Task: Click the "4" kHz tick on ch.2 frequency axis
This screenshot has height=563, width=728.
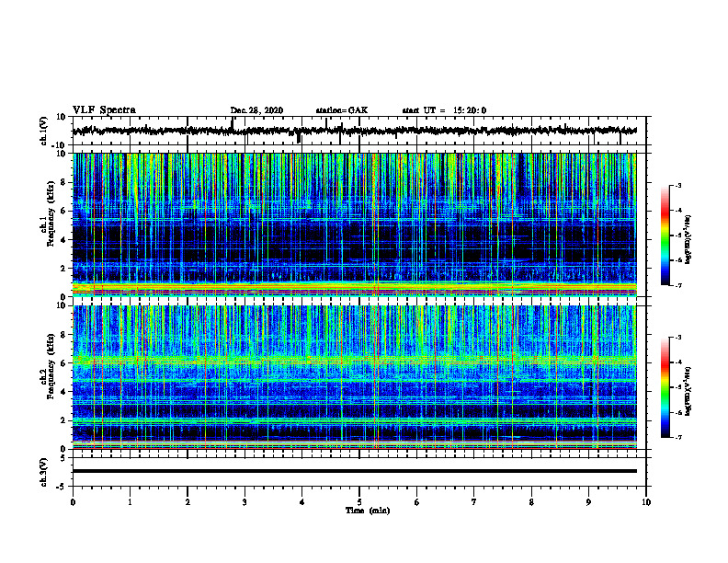Action: 64,392
